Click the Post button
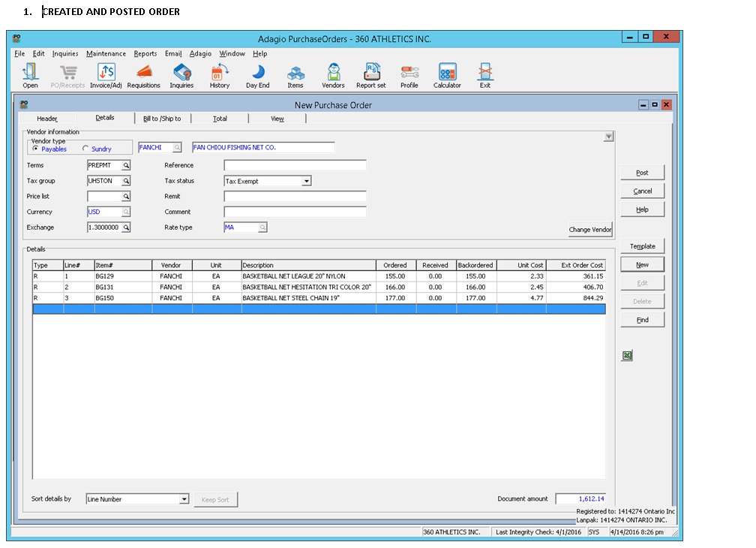 pyautogui.click(x=642, y=173)
